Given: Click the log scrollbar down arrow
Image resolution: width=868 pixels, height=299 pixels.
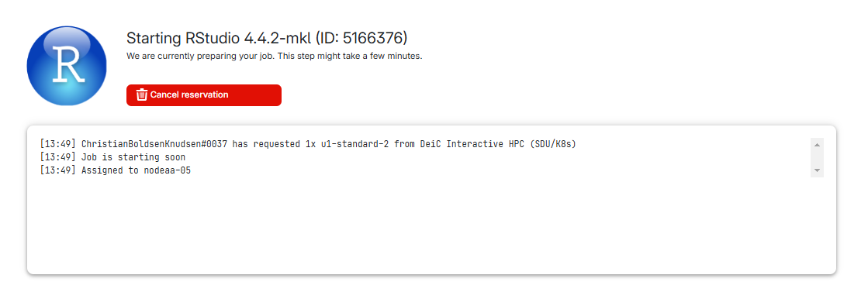Looking at the screenshot, I should click(x=817, y=170).
